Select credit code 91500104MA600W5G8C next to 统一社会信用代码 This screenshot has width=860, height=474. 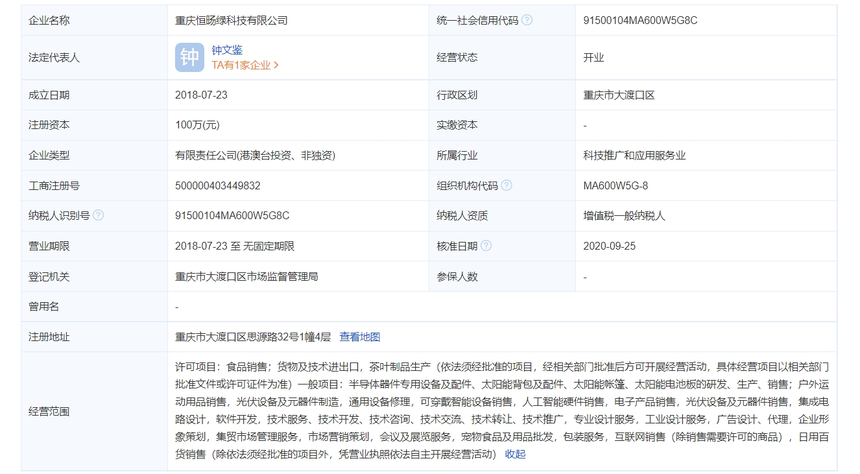click(x=640, y=21)
